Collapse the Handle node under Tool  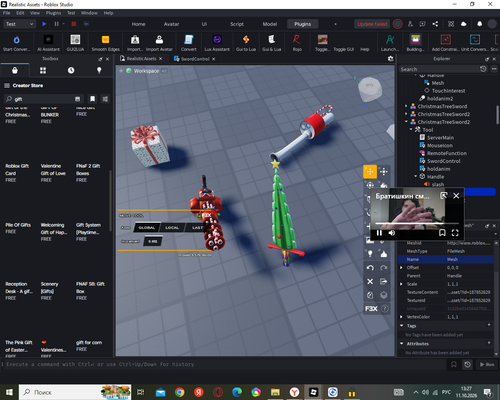pos(416,177)
